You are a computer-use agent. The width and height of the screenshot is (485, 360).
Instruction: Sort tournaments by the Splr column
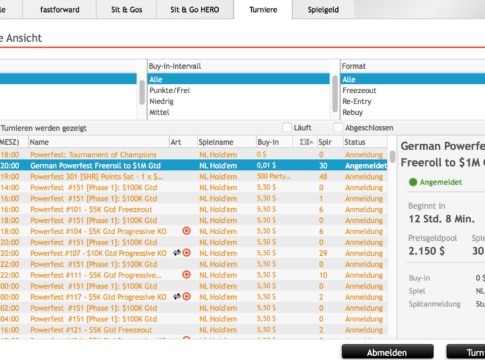[330, 142]
